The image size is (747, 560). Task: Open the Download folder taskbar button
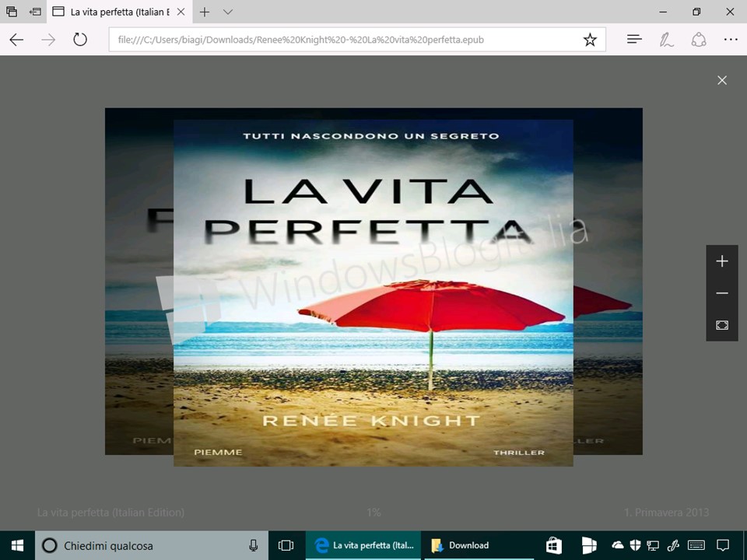pyautogui.click(x=479, y=545)
